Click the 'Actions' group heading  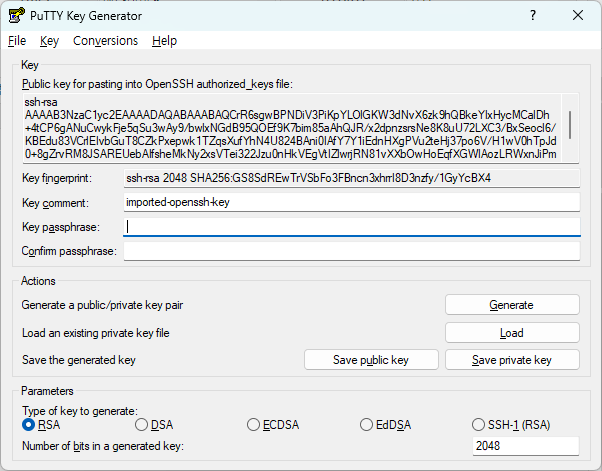pyautogui.click(x=38, y=281)
